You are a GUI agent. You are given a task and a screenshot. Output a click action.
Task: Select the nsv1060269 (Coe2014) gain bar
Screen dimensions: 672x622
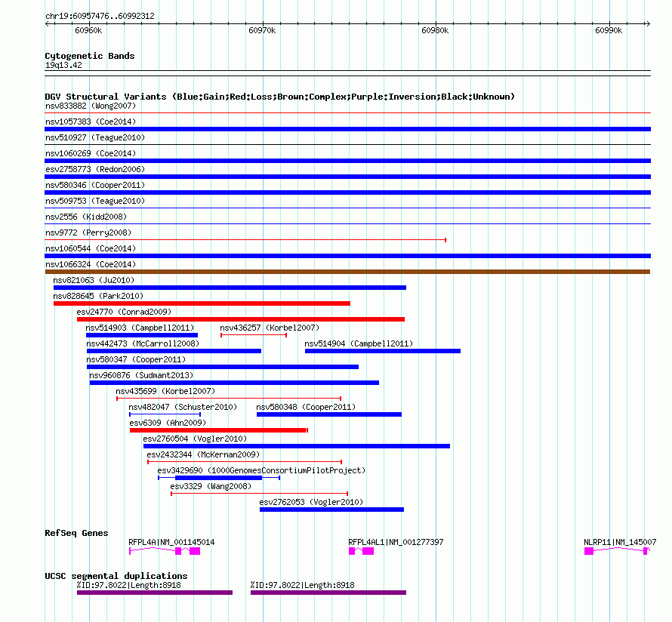(x=347, y=161)
